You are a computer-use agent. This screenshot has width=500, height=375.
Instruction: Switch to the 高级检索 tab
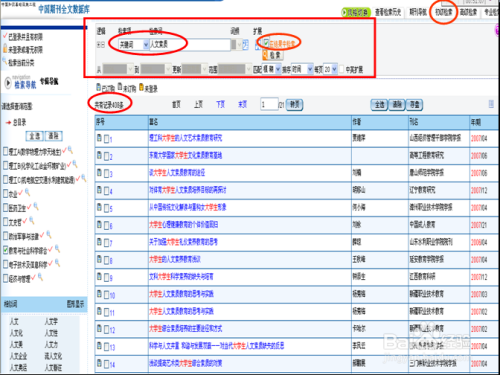pos(468,12)
